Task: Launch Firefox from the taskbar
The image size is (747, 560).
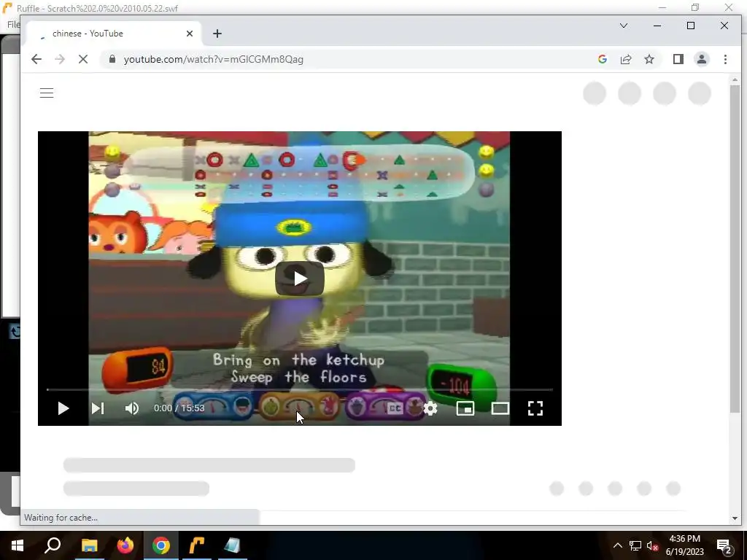Action: click(x=125, y=545)
